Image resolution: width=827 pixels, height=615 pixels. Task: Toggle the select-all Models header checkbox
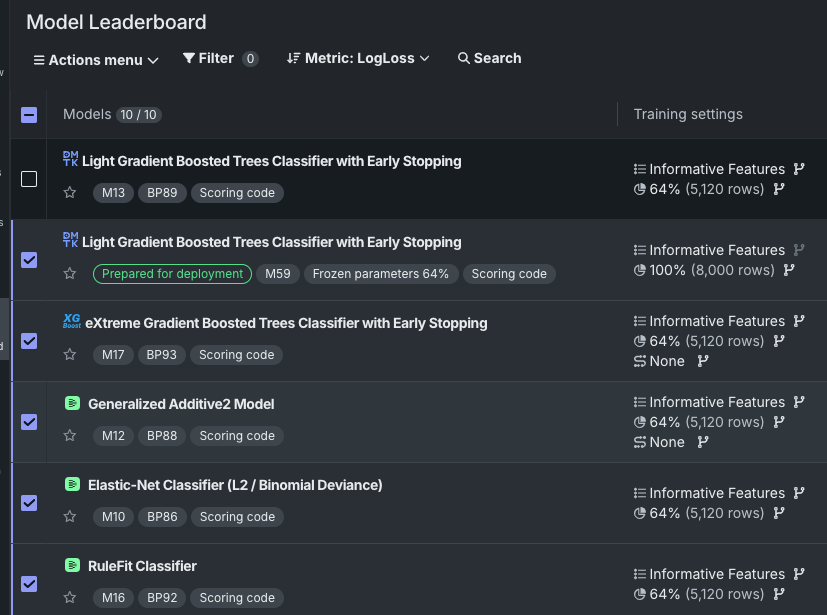(x=29, y=115)
